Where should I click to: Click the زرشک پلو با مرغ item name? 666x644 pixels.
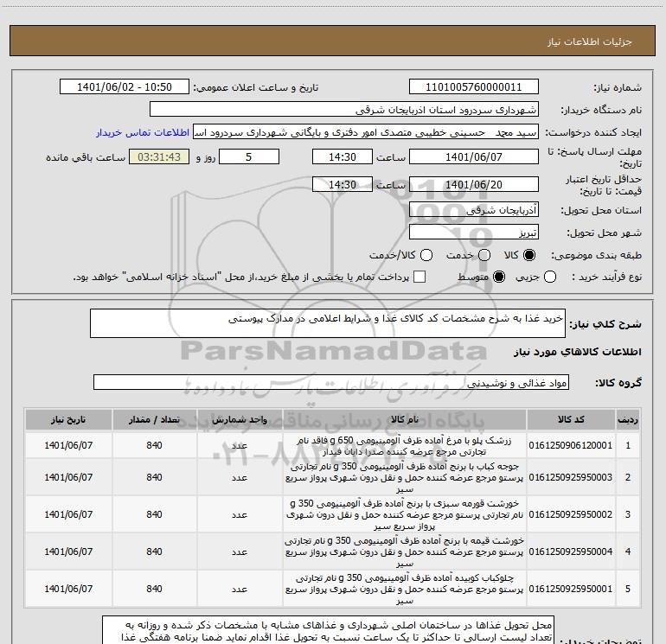pyautogui.click(x=405, y=446)
